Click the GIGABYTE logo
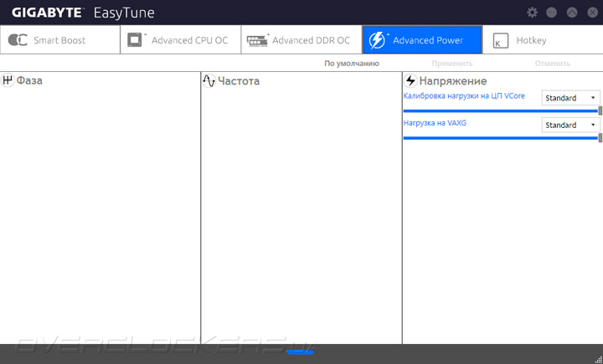Screen dimensions: 603x364 point(47,13)
